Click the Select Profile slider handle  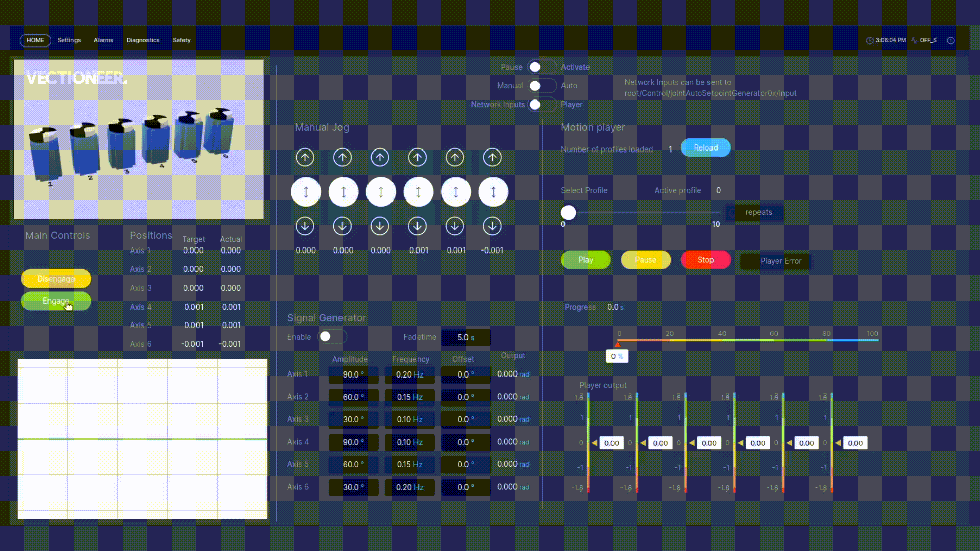click(568, 212)
